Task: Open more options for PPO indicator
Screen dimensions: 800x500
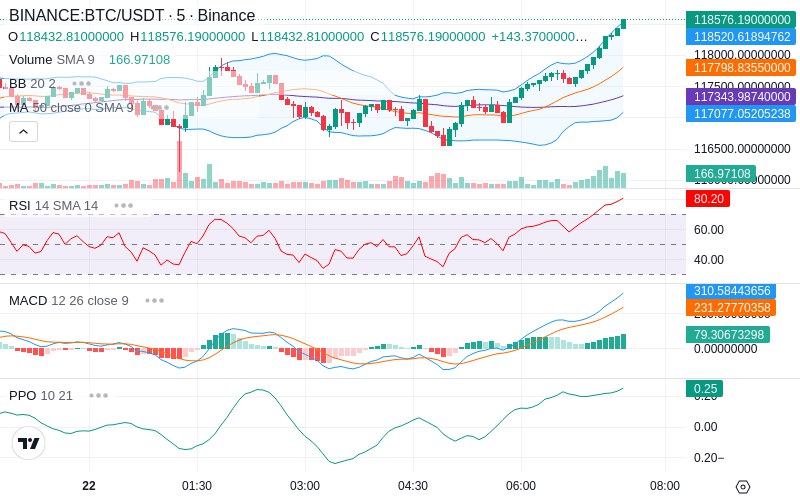Action: pos(98,395)
